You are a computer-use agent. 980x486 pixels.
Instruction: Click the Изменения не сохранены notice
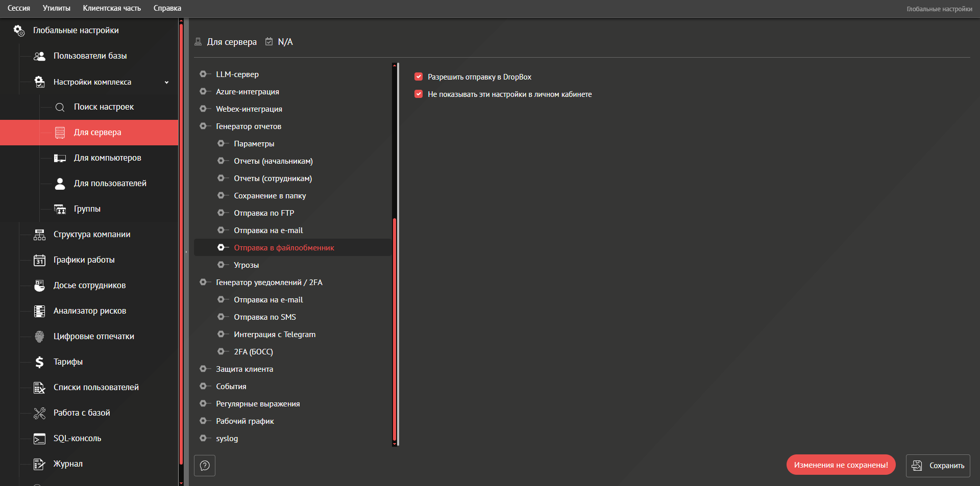(x=841, y=465)
